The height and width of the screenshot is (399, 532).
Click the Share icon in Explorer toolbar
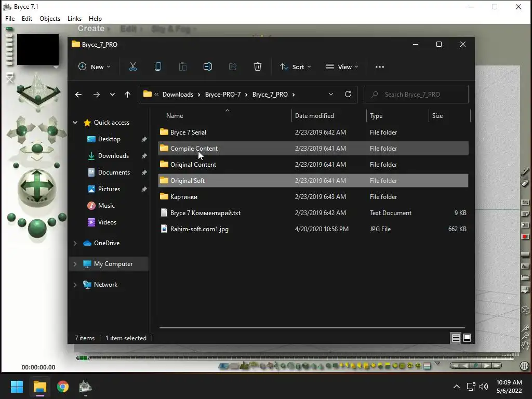[x=233, y=67]
